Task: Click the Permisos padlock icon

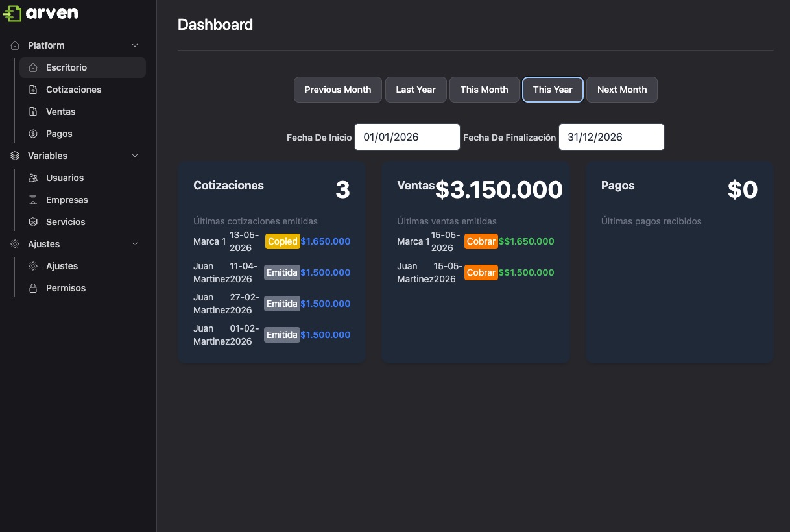Action: point(33,288)
